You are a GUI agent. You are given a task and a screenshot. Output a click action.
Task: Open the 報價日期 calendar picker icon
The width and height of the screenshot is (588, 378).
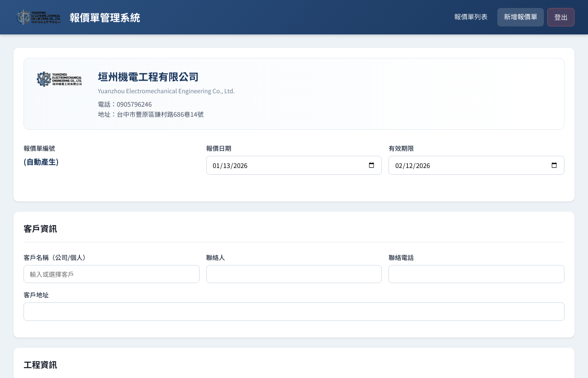pos(371,165)
